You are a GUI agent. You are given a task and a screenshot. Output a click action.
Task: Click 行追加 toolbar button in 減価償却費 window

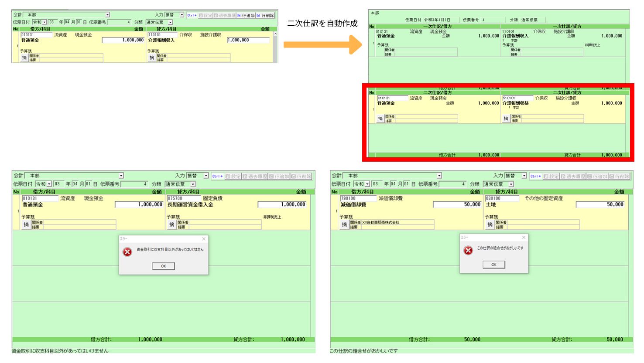tap(598, 176)
